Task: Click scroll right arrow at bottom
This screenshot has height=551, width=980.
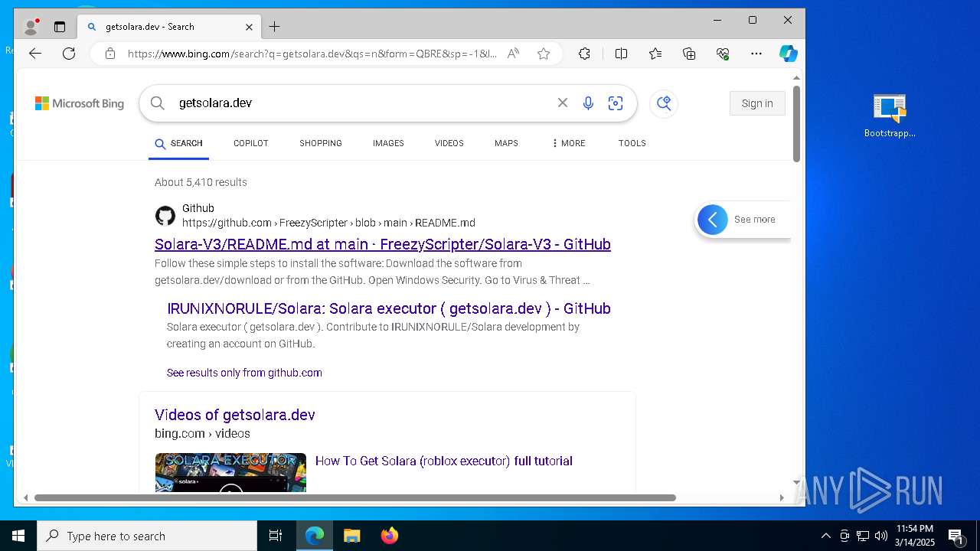Action: pos(782,498)
